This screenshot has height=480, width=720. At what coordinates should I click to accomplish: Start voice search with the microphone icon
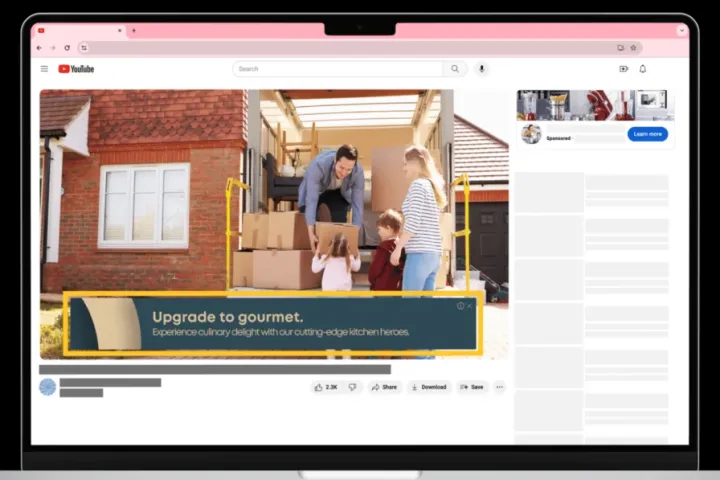(x=482, y=69)
